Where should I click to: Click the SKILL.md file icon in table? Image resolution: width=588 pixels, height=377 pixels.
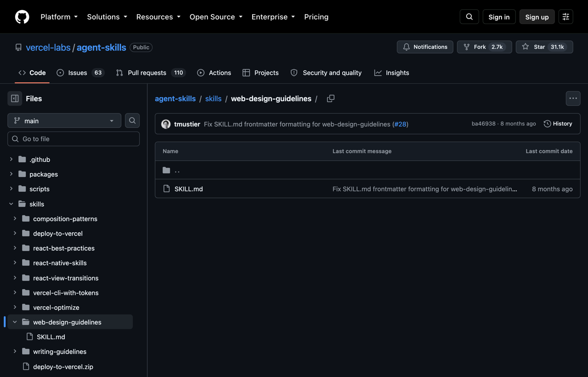point(166,189)
